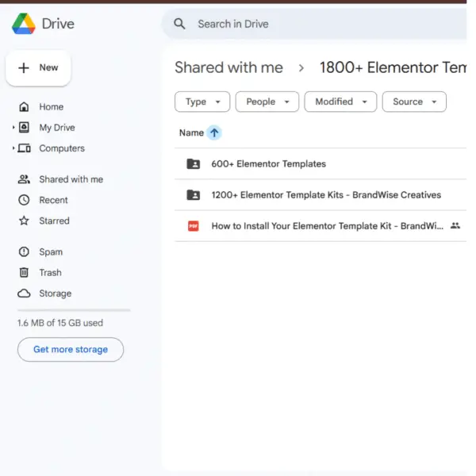
Task: Click the plus icon in New button
Action: point(24,67)
